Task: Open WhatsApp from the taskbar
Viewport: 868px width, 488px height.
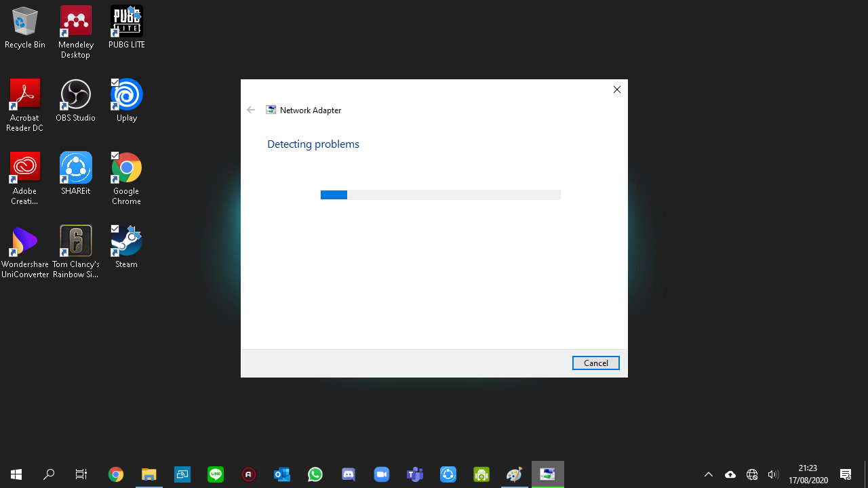Action: click(x=315, y=474)
